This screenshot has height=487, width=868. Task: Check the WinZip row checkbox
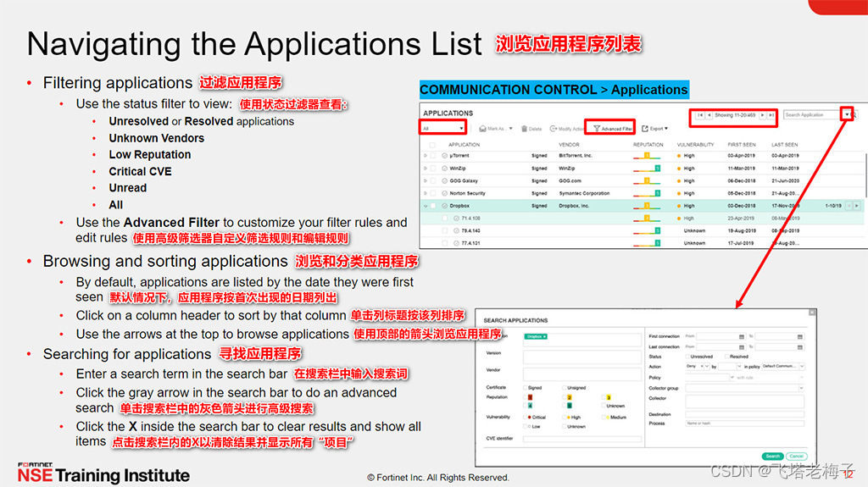point(433,169)
